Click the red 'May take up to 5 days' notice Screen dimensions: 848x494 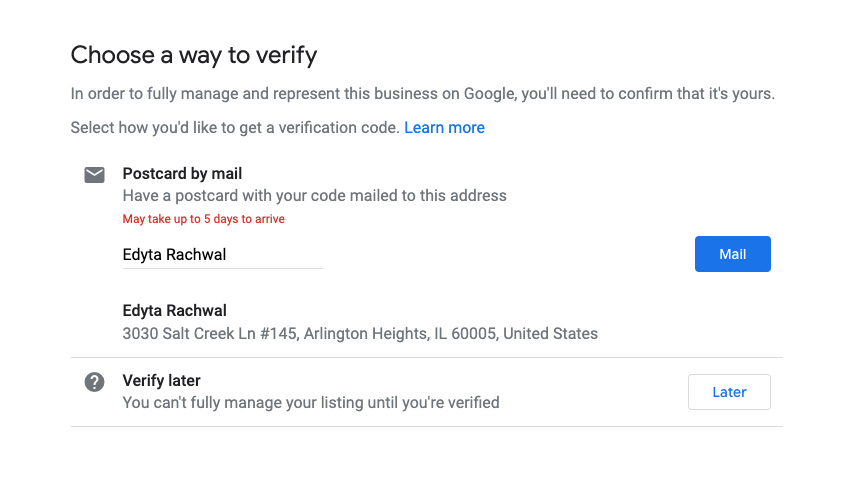[203, 219]
